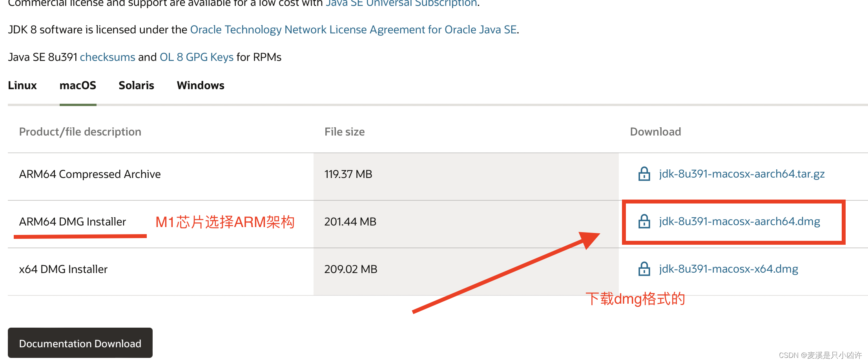Open the Java SE 8u391 checksums page
This screenshot has height=363, width=868.
[107, 57]
